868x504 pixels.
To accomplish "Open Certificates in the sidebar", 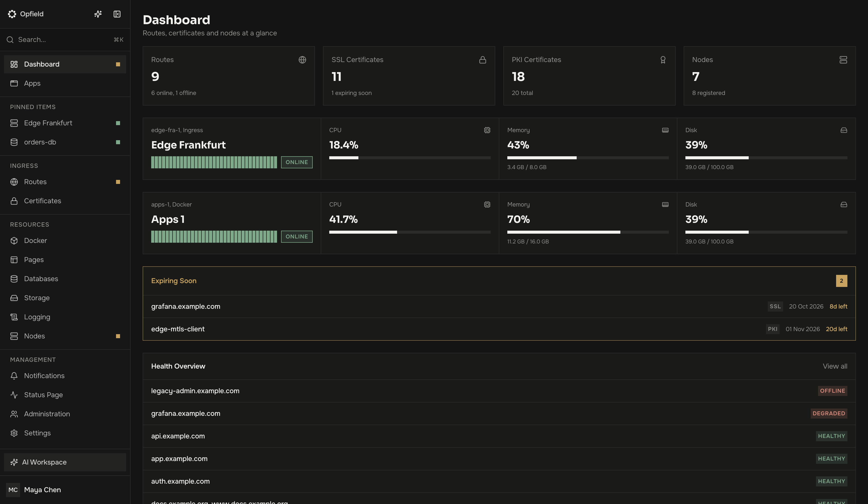I will click(x=65, y=201).
